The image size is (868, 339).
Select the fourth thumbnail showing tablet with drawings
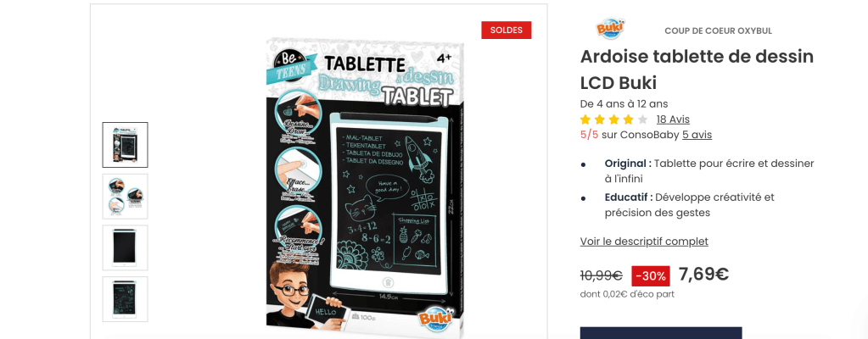click(x=125, y=299)
